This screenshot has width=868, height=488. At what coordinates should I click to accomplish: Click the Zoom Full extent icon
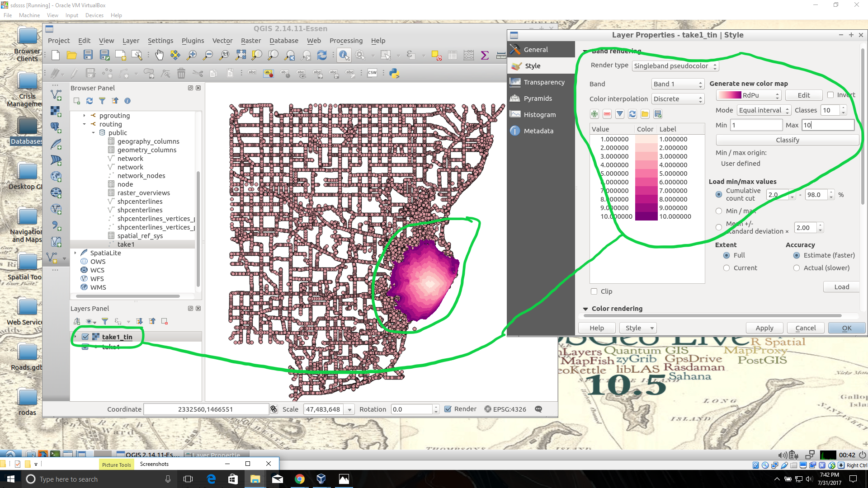[241, 55]
